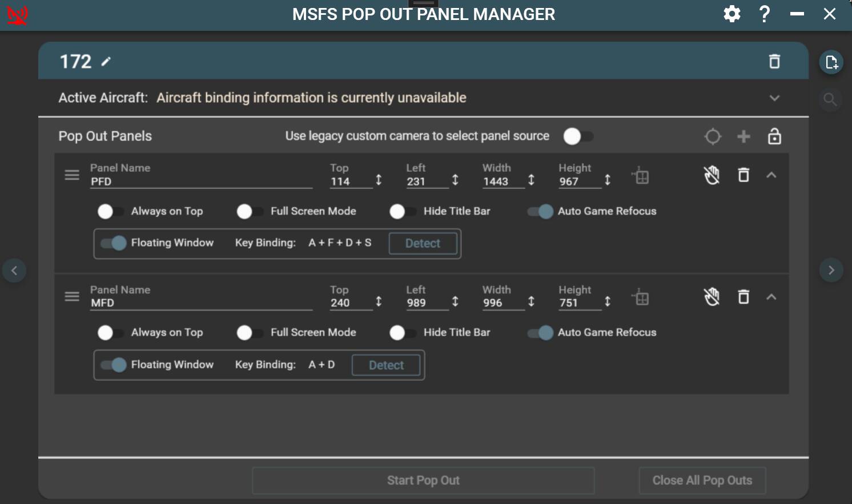This screenshot has width=852, height=504.
Task: Click the Close All Pop Outs button
Action: [x=702, y=480]
